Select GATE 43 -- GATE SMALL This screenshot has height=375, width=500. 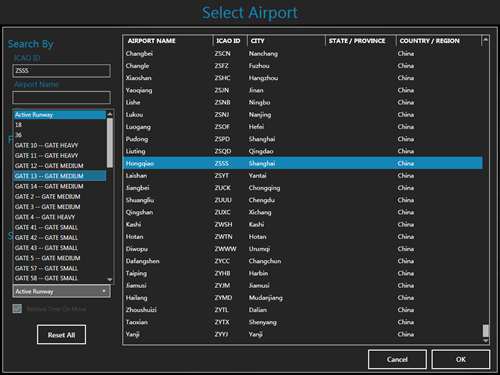coord(60,248)
